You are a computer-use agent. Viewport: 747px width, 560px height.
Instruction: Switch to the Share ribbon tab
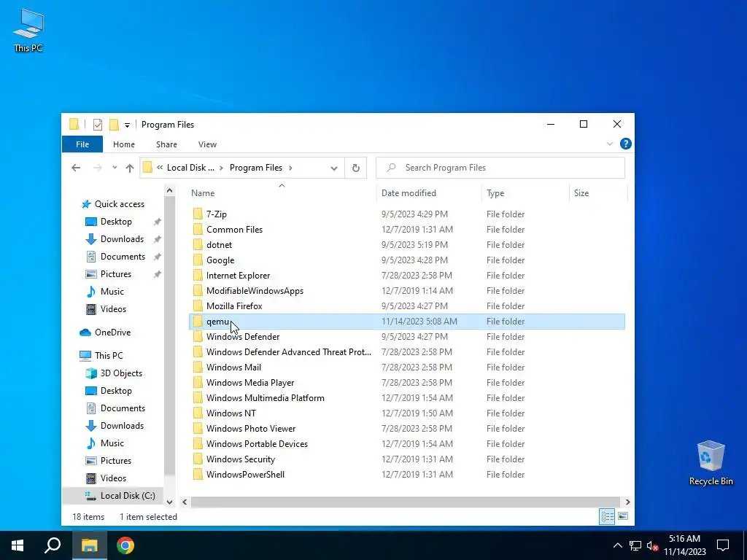[166, 144]
